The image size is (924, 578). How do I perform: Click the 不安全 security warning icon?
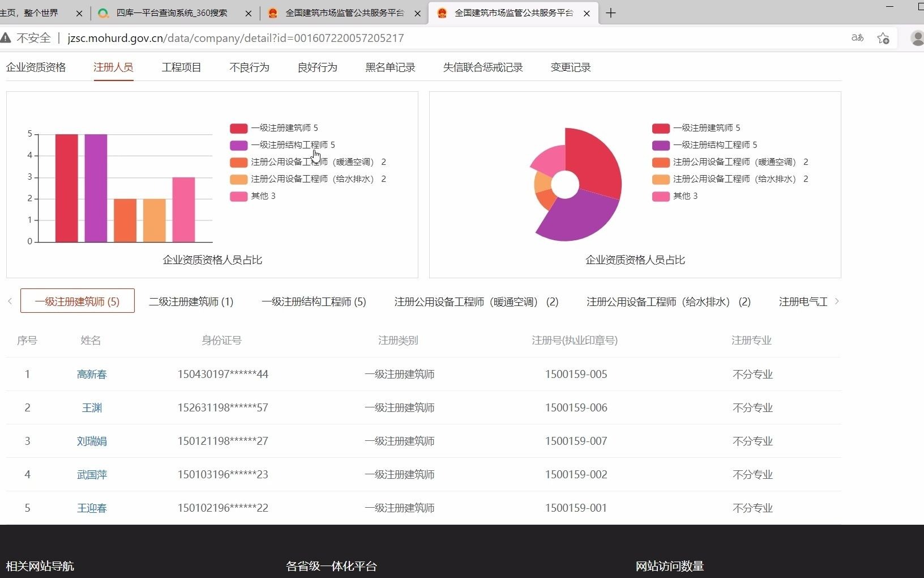click(6, 38)
